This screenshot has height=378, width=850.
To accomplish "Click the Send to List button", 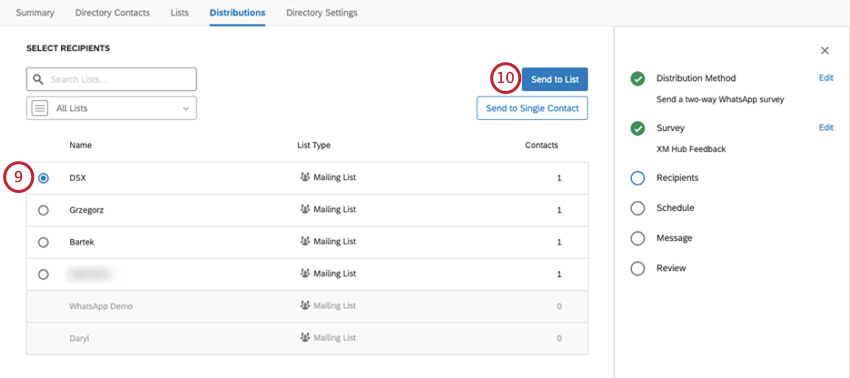I will tap(555, 79).
